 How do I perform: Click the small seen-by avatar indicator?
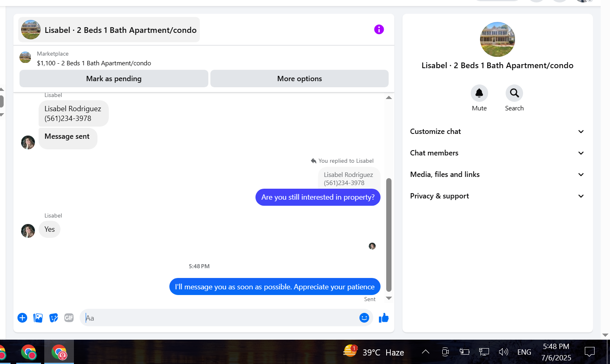(x=372, y=246)
